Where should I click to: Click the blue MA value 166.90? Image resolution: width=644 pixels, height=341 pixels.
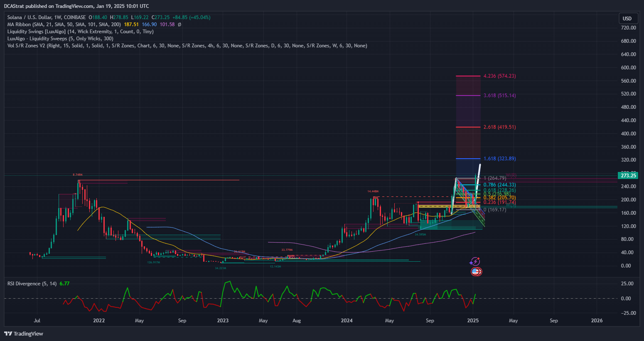tap(149, 25)
